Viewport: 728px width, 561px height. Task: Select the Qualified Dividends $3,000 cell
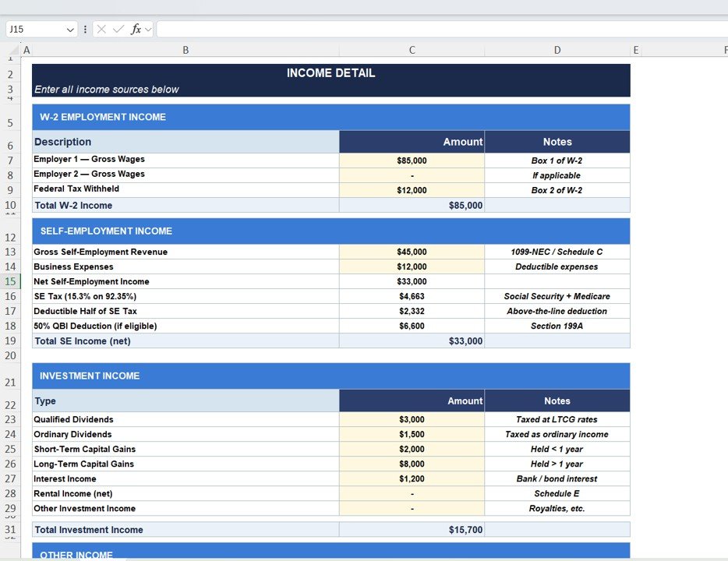click(x=412, y=419)
